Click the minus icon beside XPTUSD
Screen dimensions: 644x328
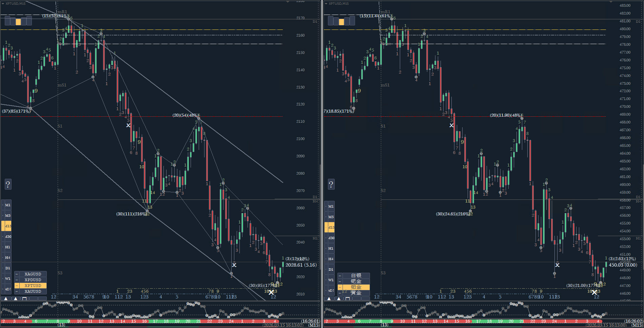coord(17,286)
